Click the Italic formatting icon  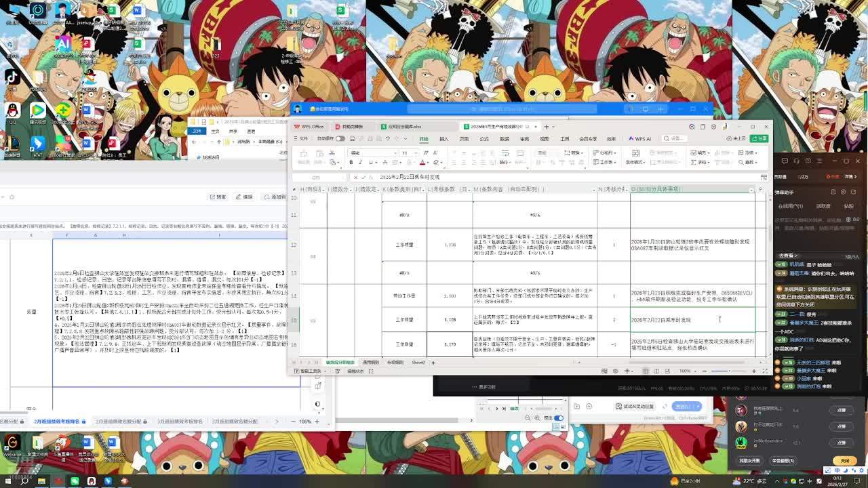tap(360, 163)
